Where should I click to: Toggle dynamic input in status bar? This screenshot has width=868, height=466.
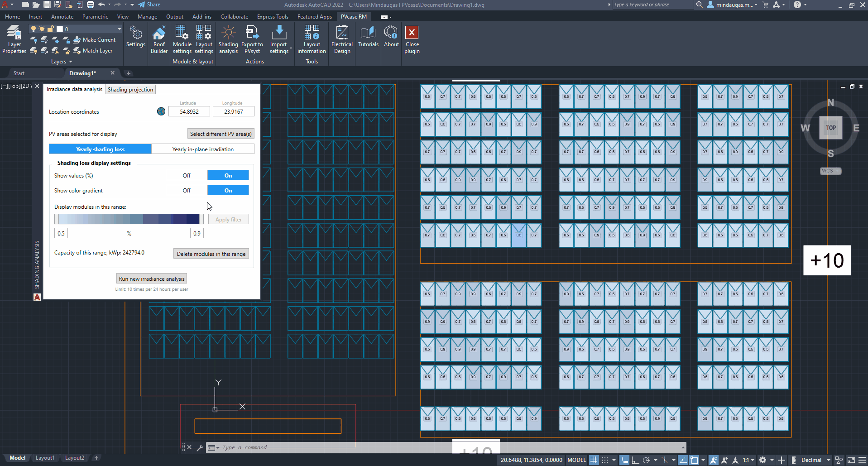[x=624, y=460]
